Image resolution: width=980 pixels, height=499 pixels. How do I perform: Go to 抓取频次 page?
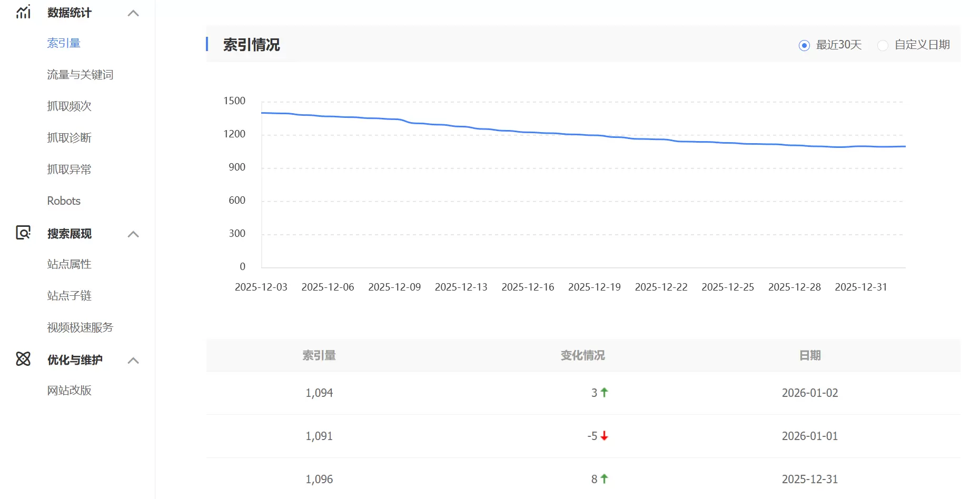[70, 106]
